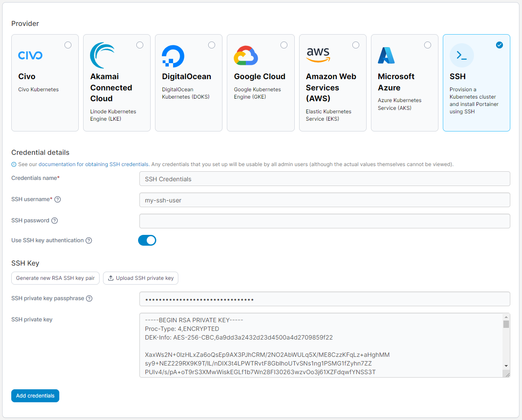
Task: Click help icon next to private key passphrase
Action: (x=89, y=298)
